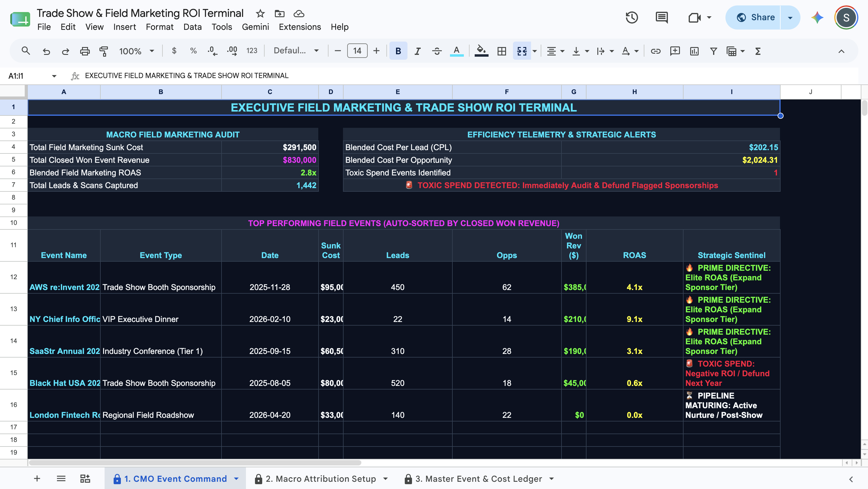
Task: Decrease decimal places
Action: pyautogui.click(x=212, y=51)
